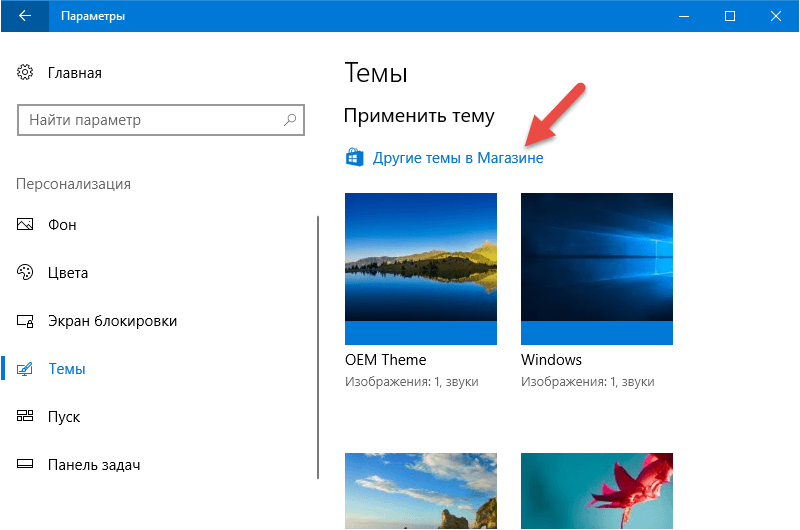800x530 pixels.
Task: Click the Background picture icon
Action: [25, 224]
